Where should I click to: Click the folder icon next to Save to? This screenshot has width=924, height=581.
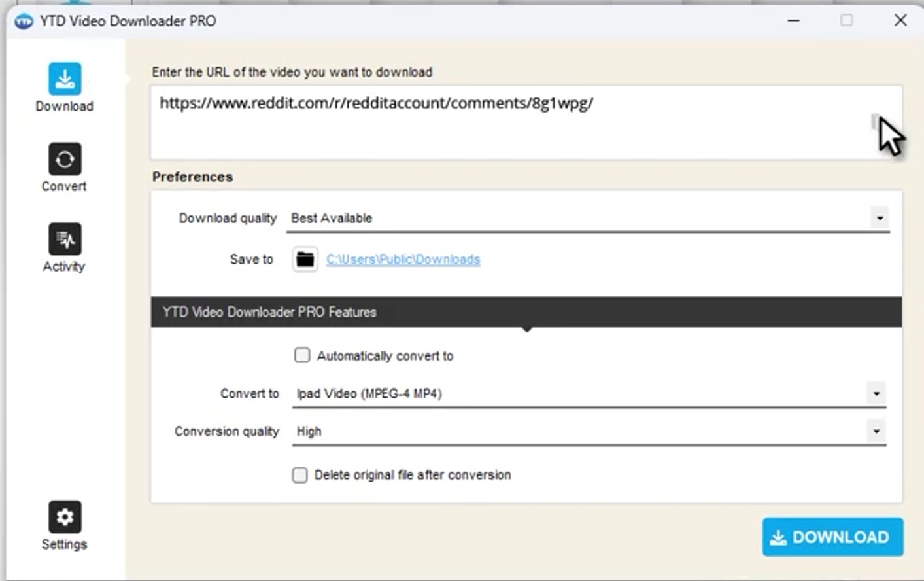[x=304, y=259]
